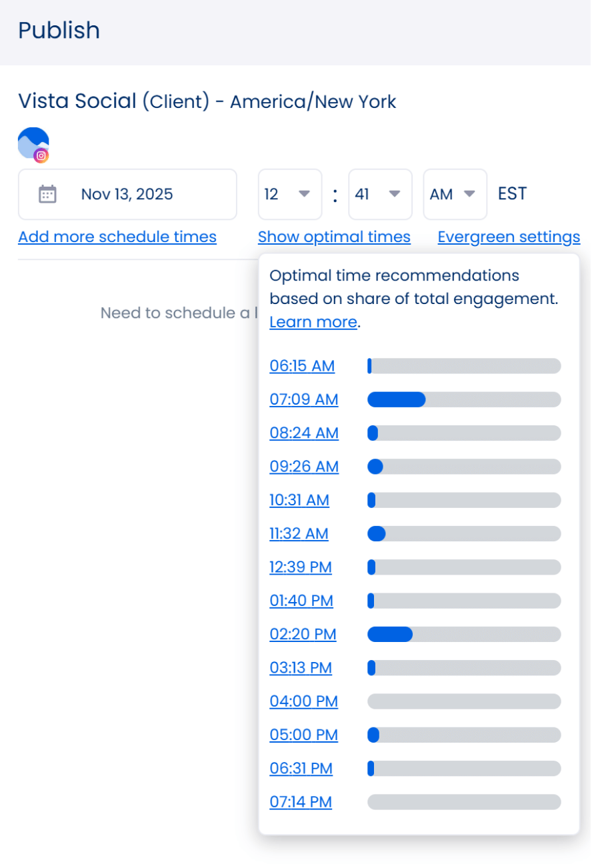
Task: Select the 07:09 AM optimal time
Action: 304,399
